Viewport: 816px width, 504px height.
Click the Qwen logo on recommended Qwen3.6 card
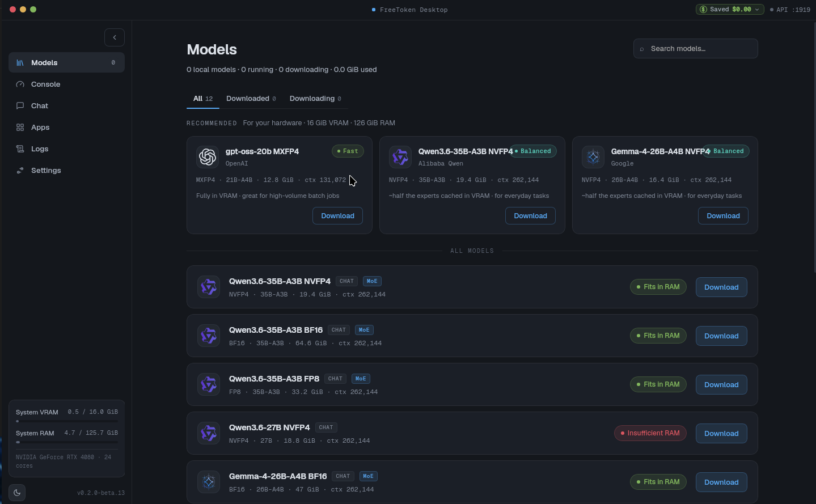click(400, 157)
